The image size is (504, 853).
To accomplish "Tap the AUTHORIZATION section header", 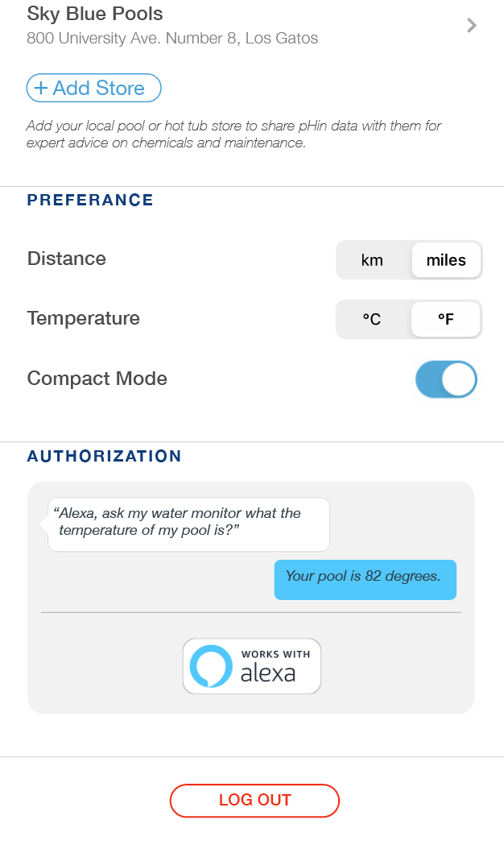I will [105, 457].
